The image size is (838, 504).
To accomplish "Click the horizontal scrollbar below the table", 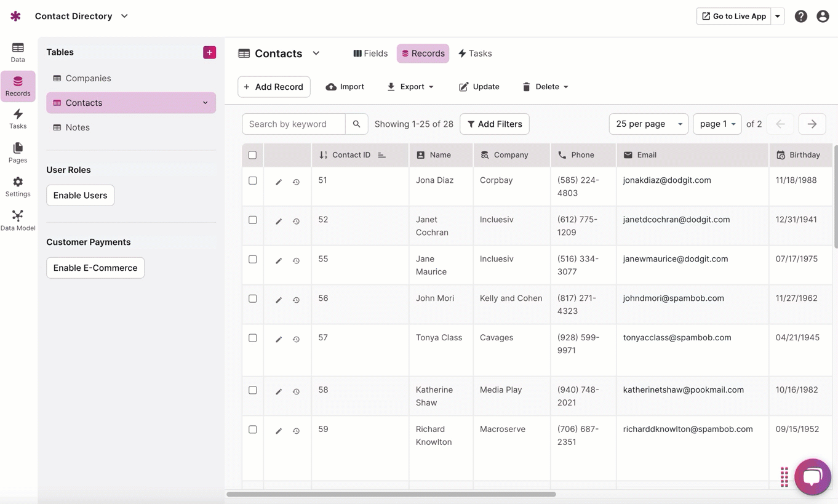I will tap(391, 494).
